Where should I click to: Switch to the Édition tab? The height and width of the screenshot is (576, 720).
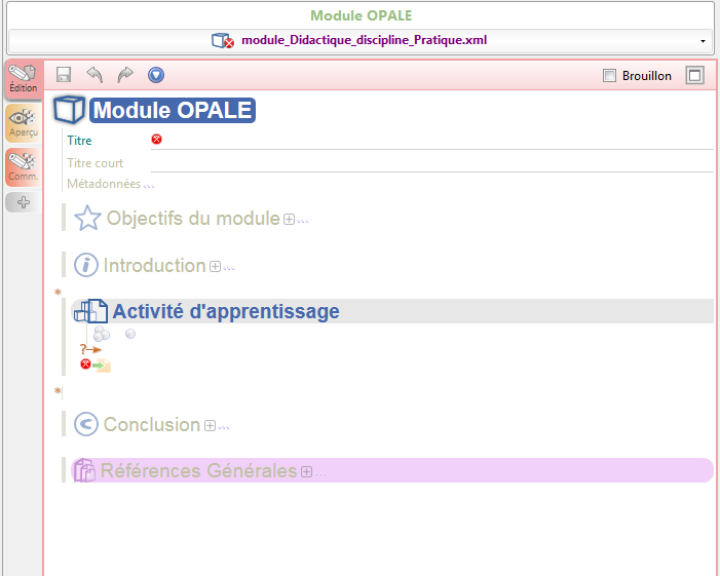[x=23, y=79]
